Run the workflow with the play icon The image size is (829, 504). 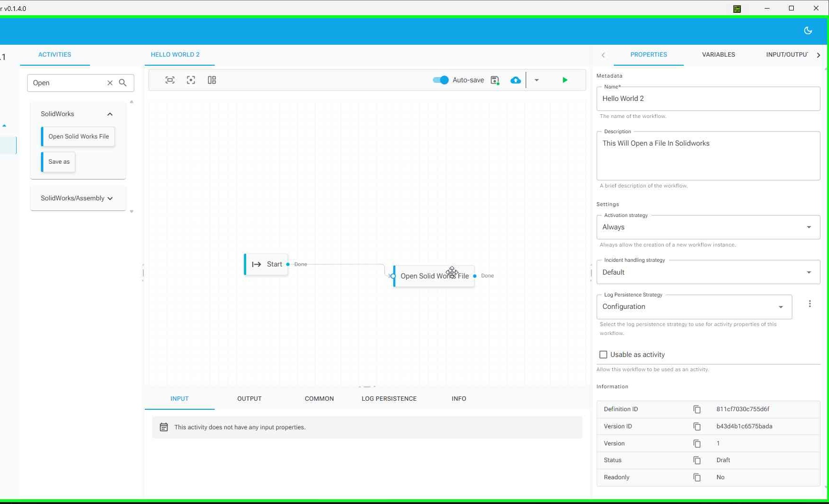[x=564, y=80]
